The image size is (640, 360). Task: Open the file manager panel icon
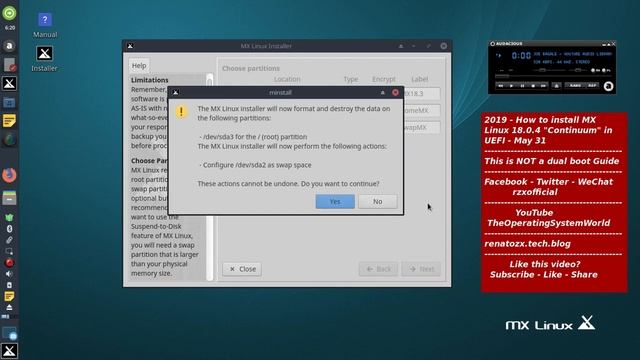click(x=9, y=198)
